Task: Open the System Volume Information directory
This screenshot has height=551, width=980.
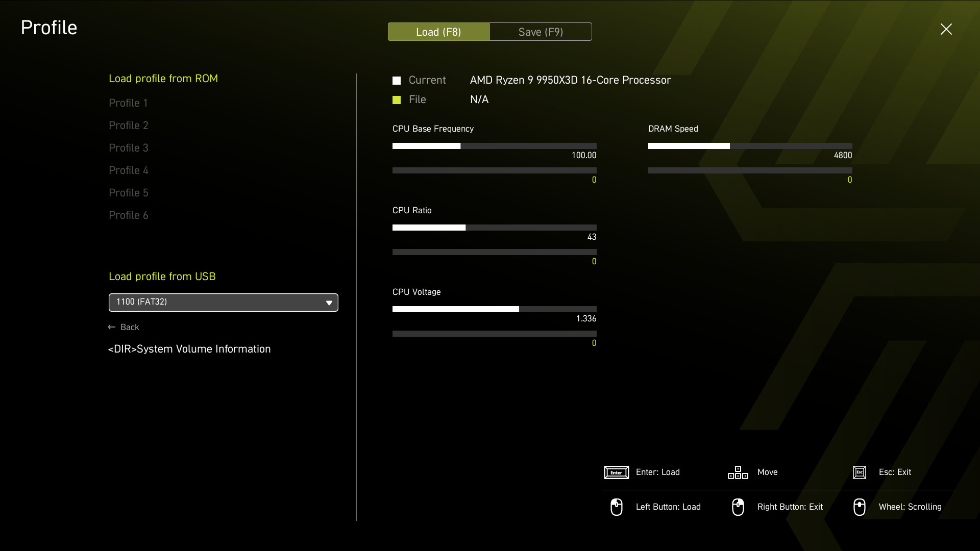Action: (x=189, y=349)
